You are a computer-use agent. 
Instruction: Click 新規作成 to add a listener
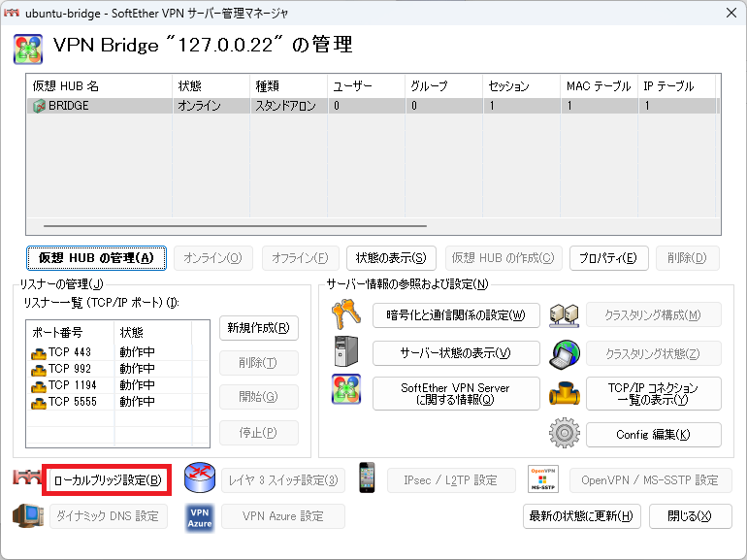coord(258,328)
